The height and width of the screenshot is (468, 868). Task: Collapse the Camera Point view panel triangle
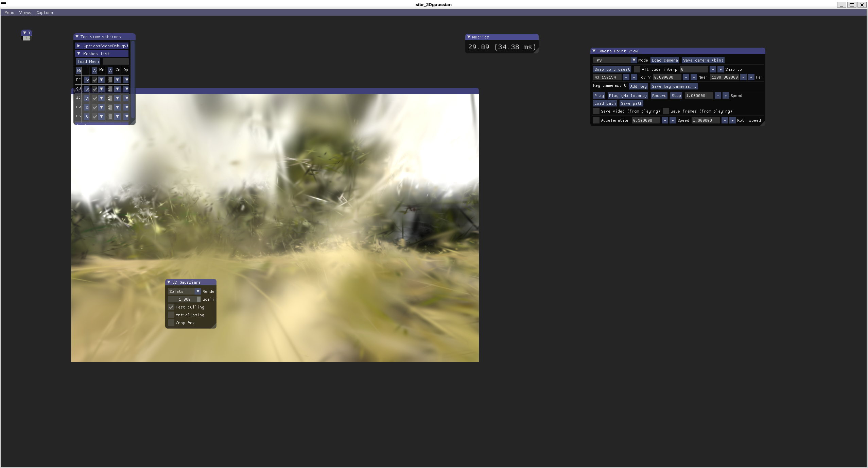594,51
